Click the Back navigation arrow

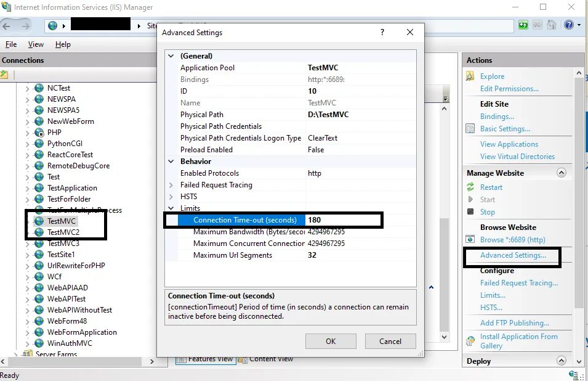6,26
